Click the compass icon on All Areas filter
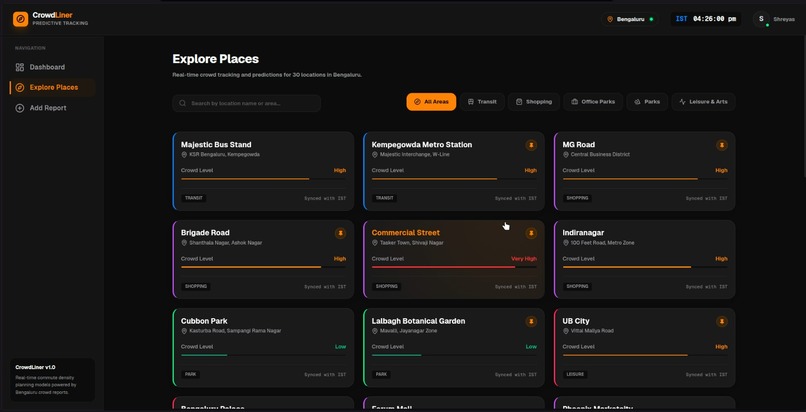This screenshot has height=412, width=806. coord(417,102)
